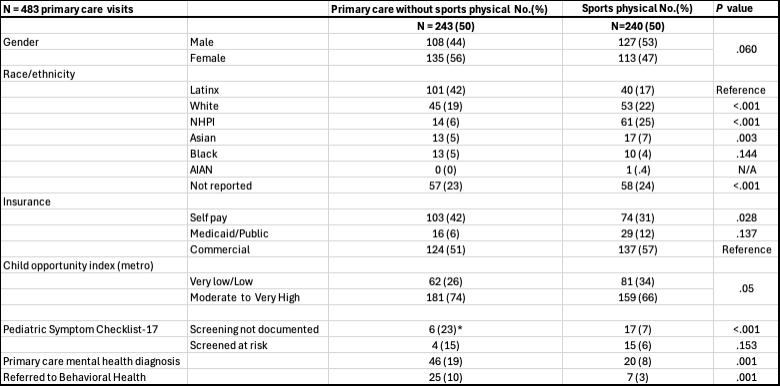
Task: Click the Commercial value 124 (51)
Action: tap(446, 249)
